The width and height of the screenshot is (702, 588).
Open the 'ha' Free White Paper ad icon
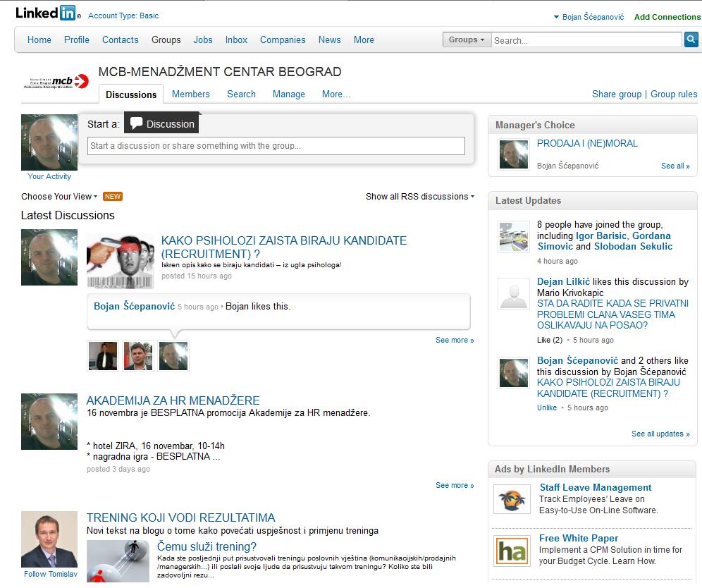[512, 551]
